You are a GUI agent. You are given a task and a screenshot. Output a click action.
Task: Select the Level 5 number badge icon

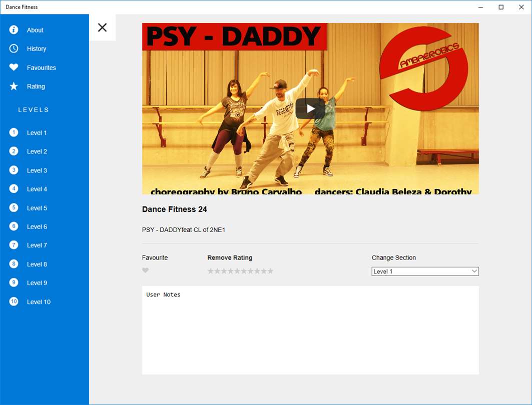[14, 207]
